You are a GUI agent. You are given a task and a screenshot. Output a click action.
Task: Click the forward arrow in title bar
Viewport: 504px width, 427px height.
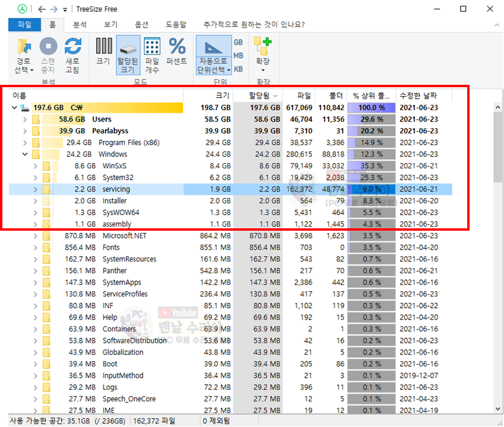(54, 9)
